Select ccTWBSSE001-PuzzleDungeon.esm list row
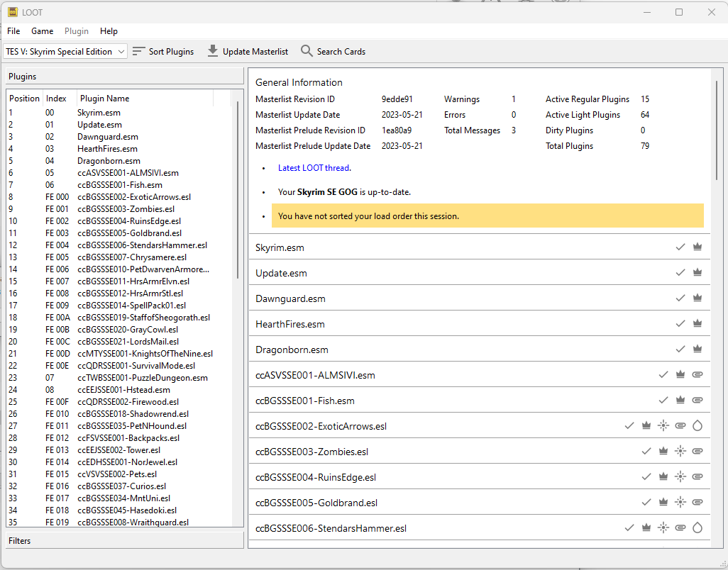The width and height of the screenshot is (728, 570). [x=119, y=378]
